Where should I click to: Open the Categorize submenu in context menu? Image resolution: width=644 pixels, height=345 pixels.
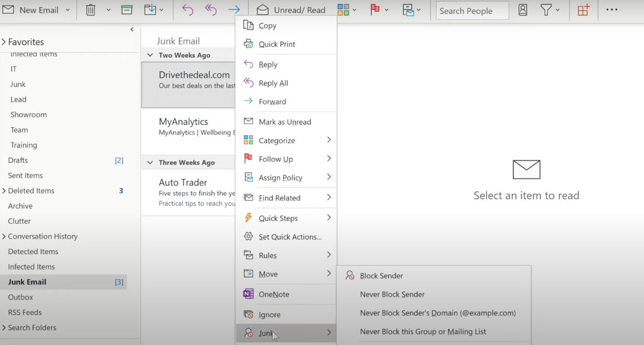286,140
